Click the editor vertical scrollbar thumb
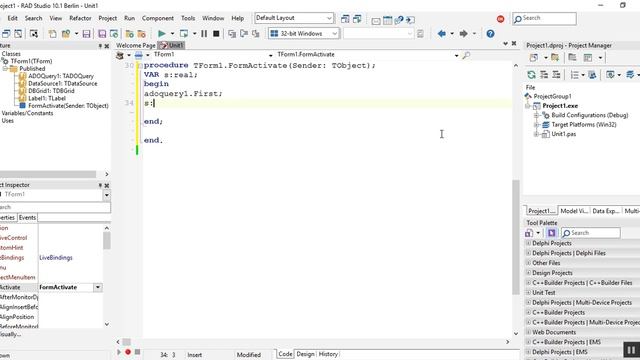Image resolution: width=640 pixels, height=360 pixels. [x=516, y=237]
